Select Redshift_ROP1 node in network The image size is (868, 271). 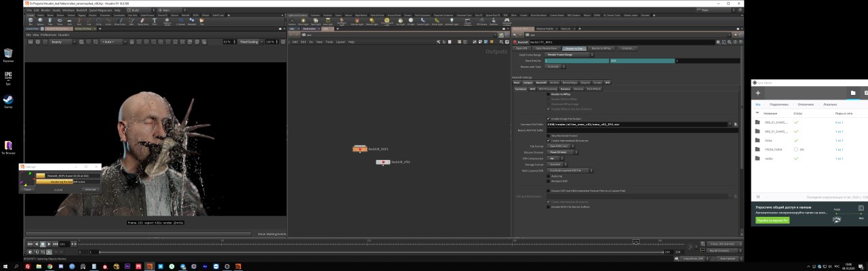tap(359, 148)
